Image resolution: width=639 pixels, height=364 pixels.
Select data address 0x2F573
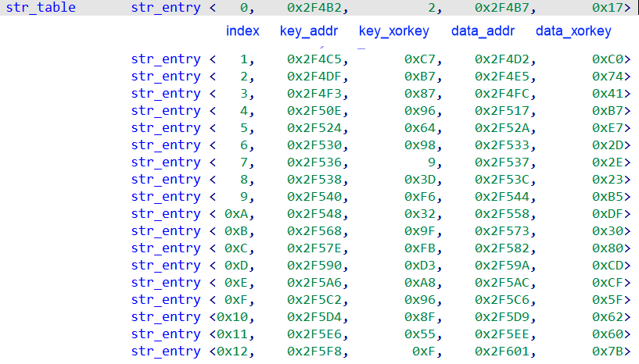click(501, 231)
